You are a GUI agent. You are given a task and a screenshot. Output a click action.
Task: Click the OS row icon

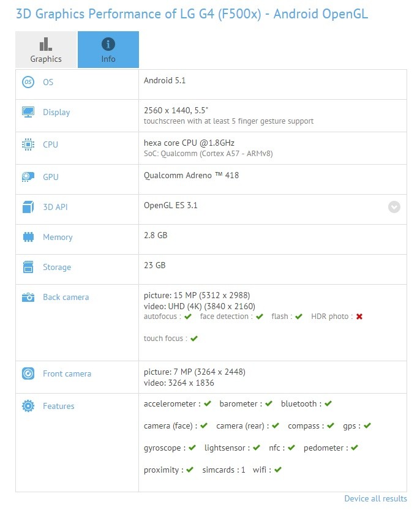click(x=28, y=82)
